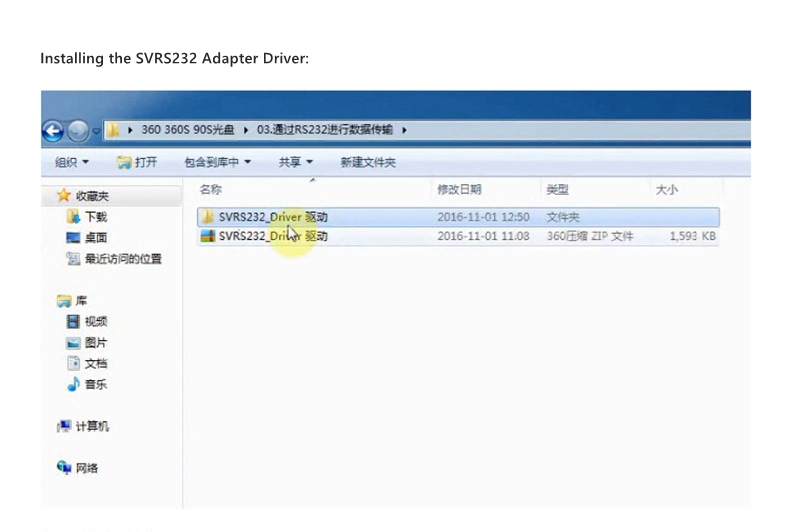Open 最近访问的位置 in favorites

point(123,258)
